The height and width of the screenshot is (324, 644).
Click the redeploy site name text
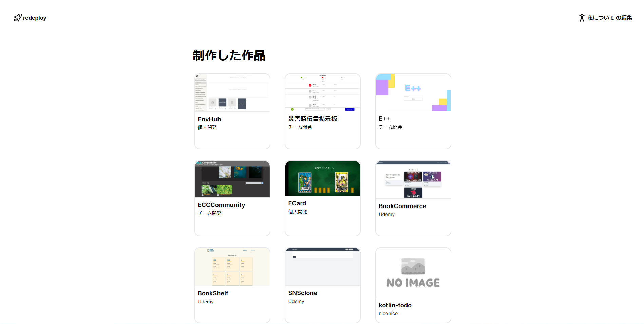[35, 18]
